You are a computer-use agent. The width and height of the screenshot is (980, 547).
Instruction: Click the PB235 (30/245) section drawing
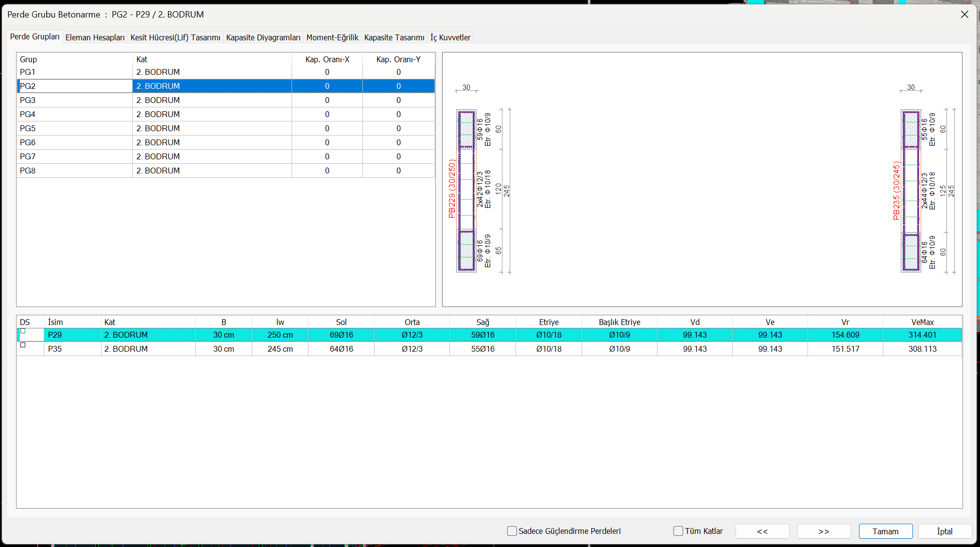pyautogui.click(x=911, y=190)
